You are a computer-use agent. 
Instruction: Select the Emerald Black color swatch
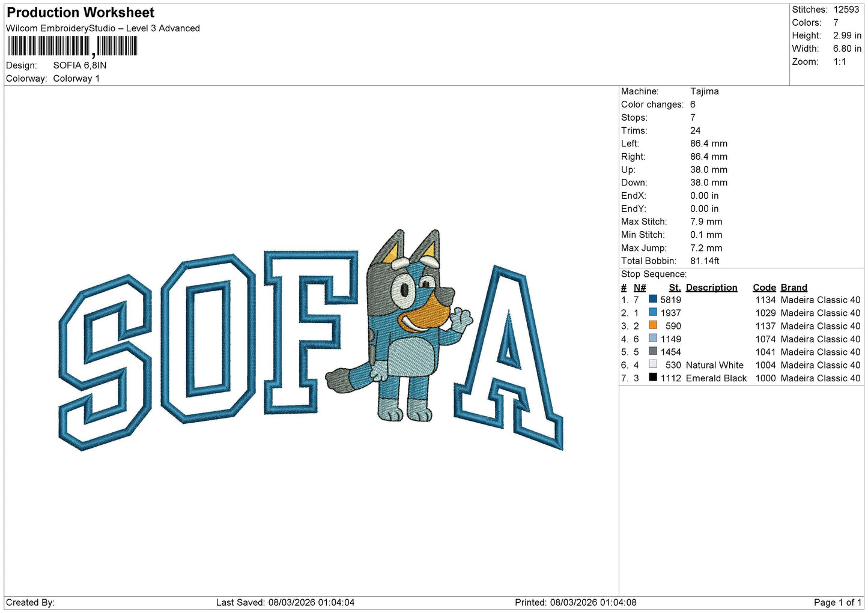(653, 378)
